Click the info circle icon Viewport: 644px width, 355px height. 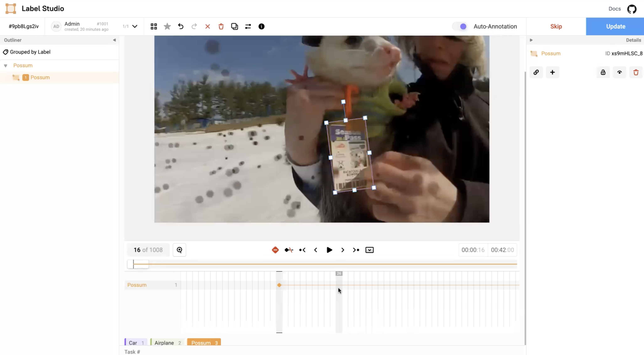click(262, 26)
